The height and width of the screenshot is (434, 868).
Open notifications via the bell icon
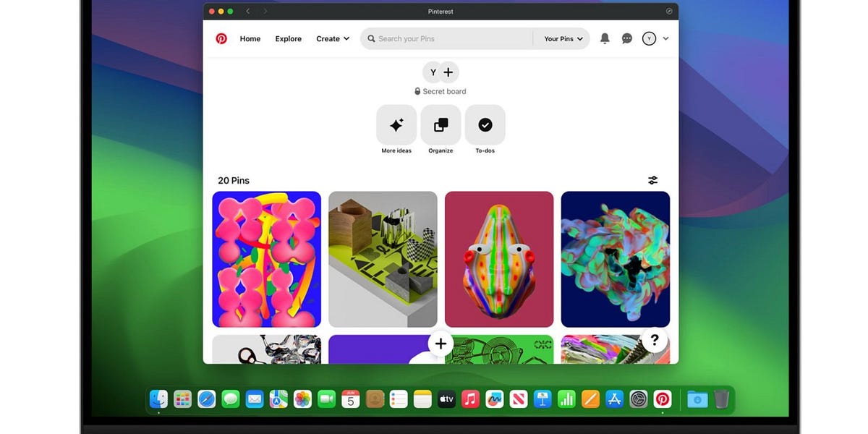click(605, 38)
